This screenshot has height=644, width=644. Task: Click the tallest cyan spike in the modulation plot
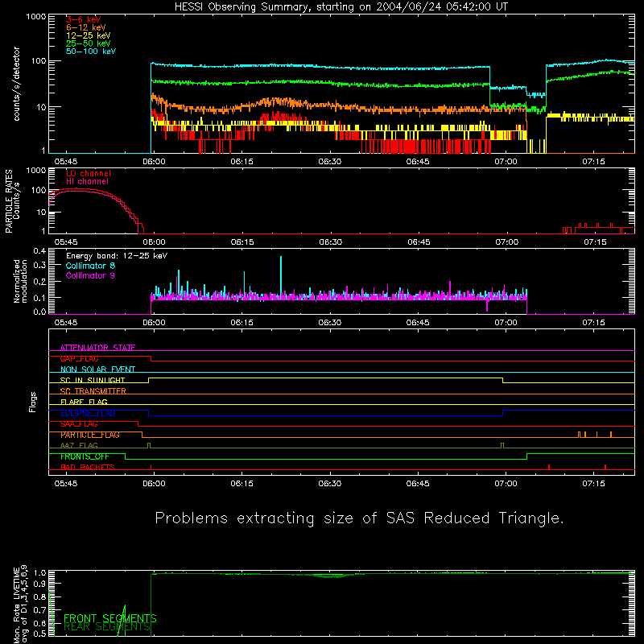point(281,275)
